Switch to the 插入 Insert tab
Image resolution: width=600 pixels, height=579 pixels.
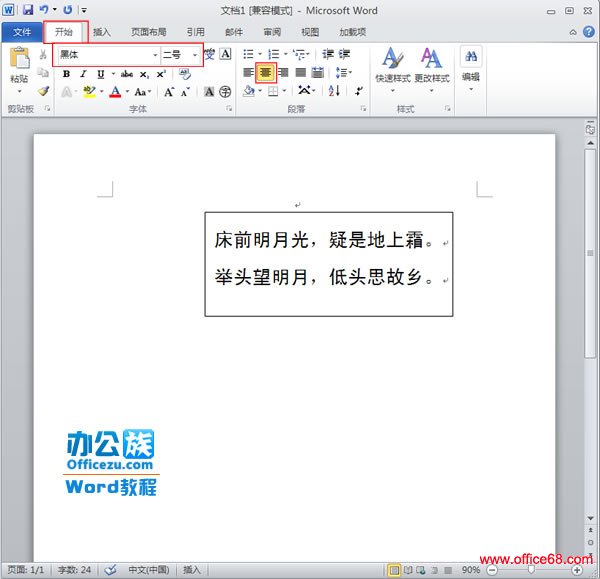(x=102, y=32)
